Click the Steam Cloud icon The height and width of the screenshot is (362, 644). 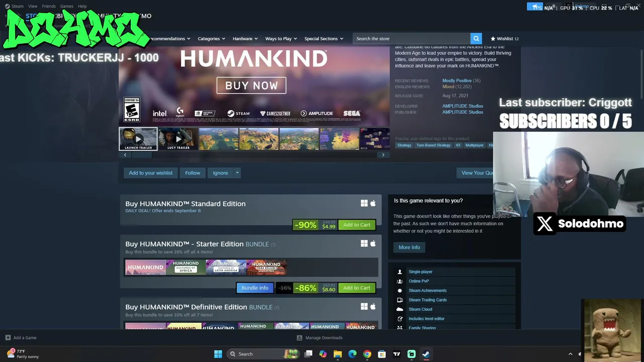point(400,309)
